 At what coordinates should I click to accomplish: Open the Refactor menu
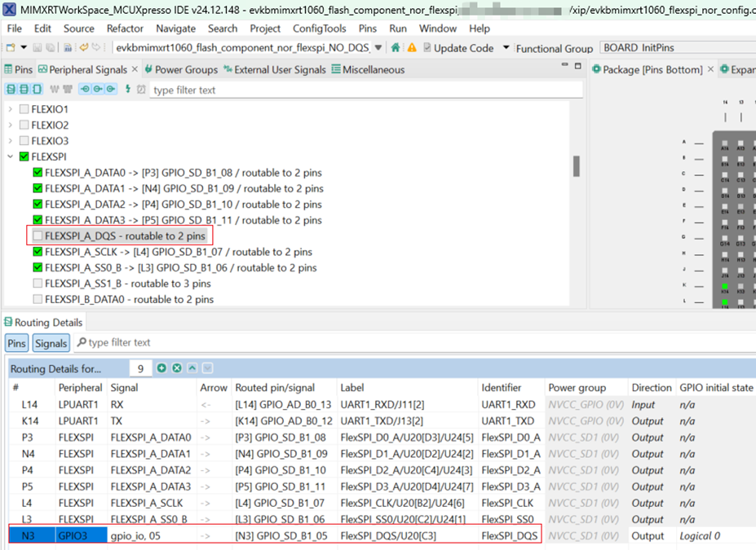125,29
